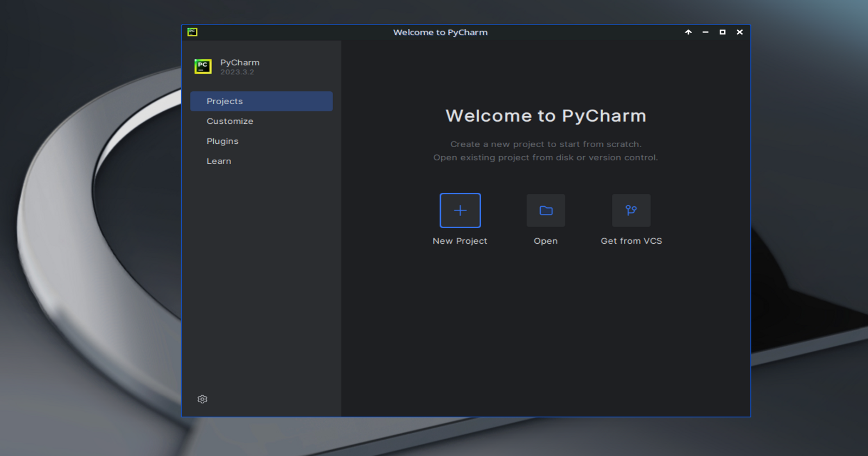Click the PyCharm name in sidebar
868x456 pixels.
click(240, 63)
